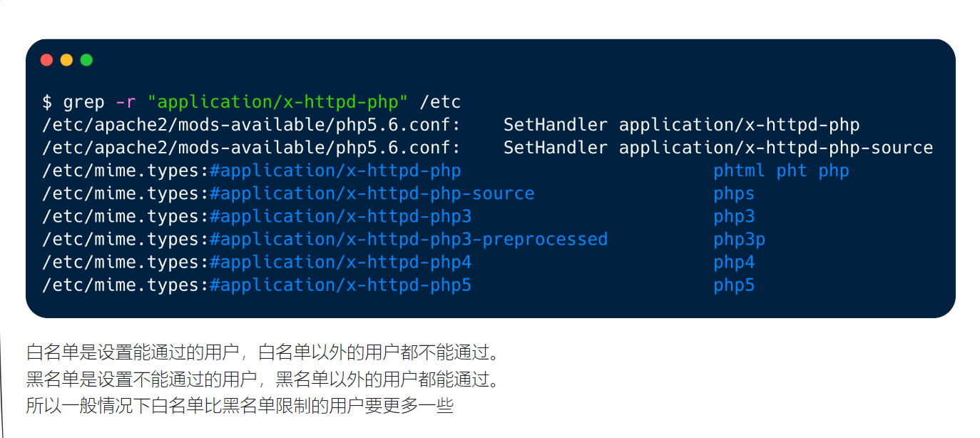Click the pht extension text
This screenshot has height=438, width=980.
[x=792, y=170]
